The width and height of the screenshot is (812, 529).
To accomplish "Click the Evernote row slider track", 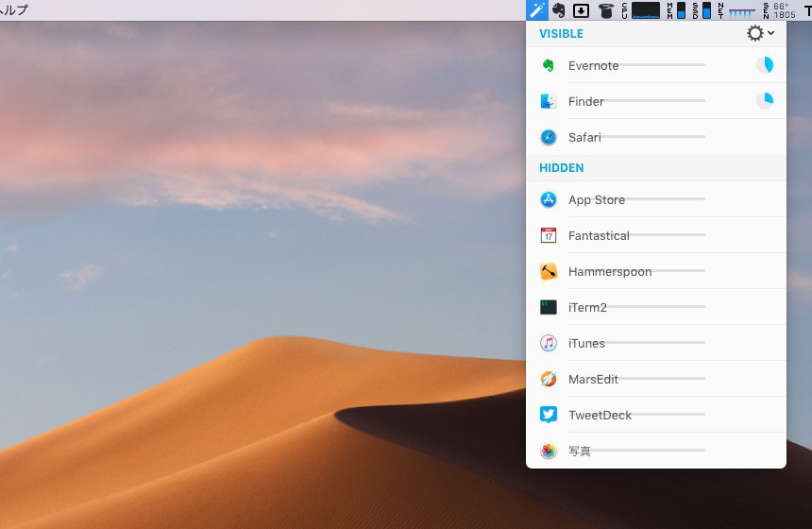I will click(x=663, y=65).
